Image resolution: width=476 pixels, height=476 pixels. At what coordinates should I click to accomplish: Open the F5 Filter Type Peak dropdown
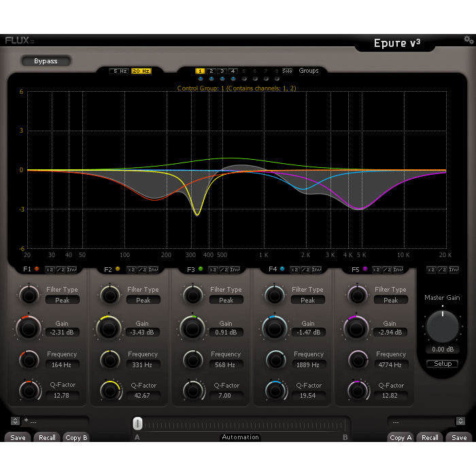(x=391, y=300)
